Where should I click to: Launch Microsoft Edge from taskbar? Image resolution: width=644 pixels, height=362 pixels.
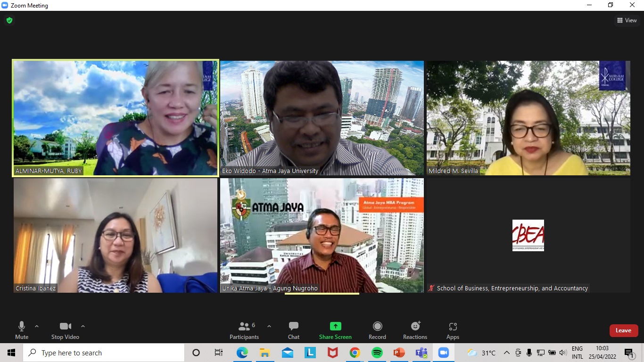coord(242,353)
